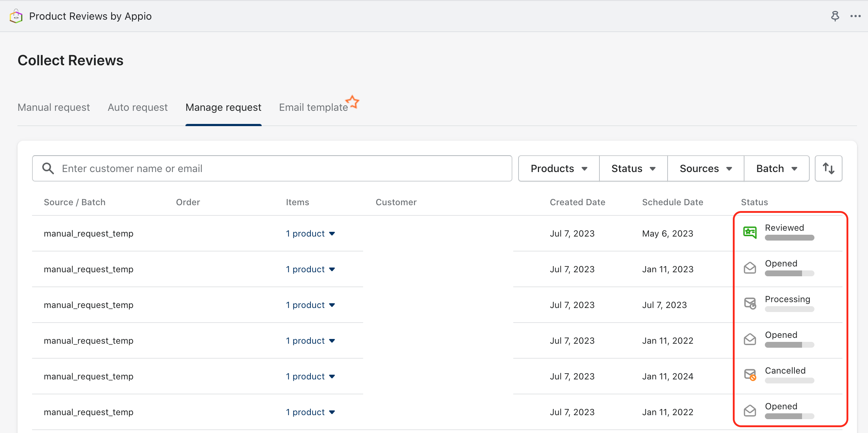Expand 1 product in the Reviewed row

(310, 234)
